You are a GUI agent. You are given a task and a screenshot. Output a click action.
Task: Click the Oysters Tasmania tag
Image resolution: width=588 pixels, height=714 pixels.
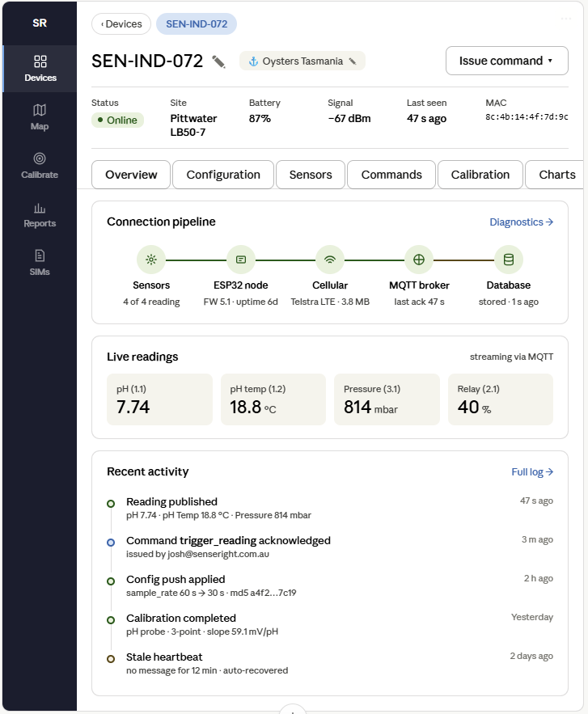tap(302, 61)
